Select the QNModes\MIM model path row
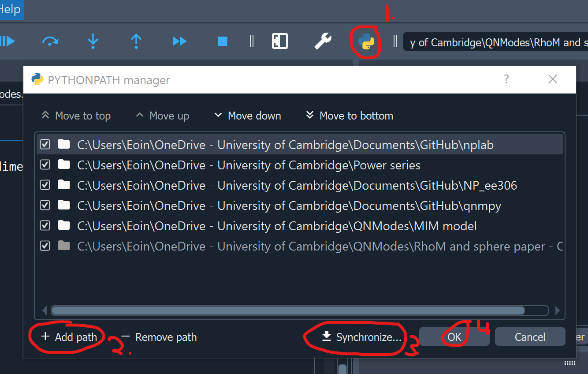The width and height of the screenshot is (588, 374). (x=300, y=226)
